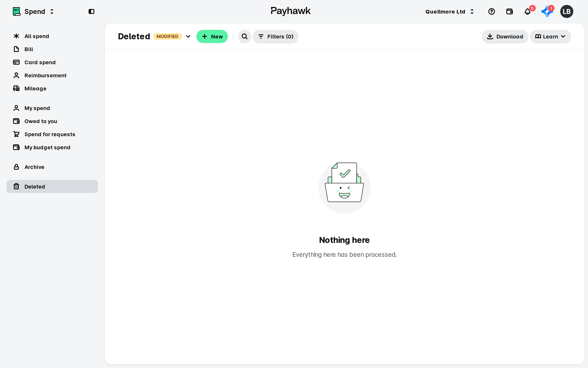The height and width of the screenshot is (368, 588).
Task: Go to Archive
Action: pyautogui.click(x=52, y=167)
